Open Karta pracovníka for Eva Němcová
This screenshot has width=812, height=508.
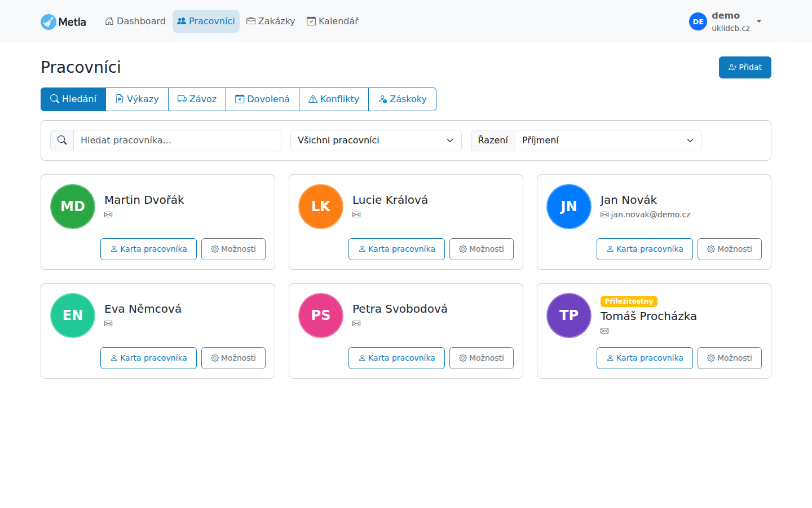point(148,358)
